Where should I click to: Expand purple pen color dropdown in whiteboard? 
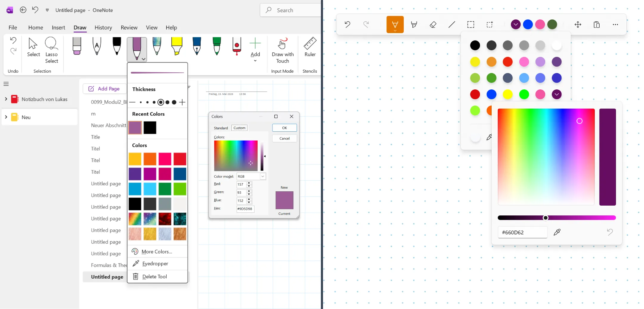click(515, 24)
